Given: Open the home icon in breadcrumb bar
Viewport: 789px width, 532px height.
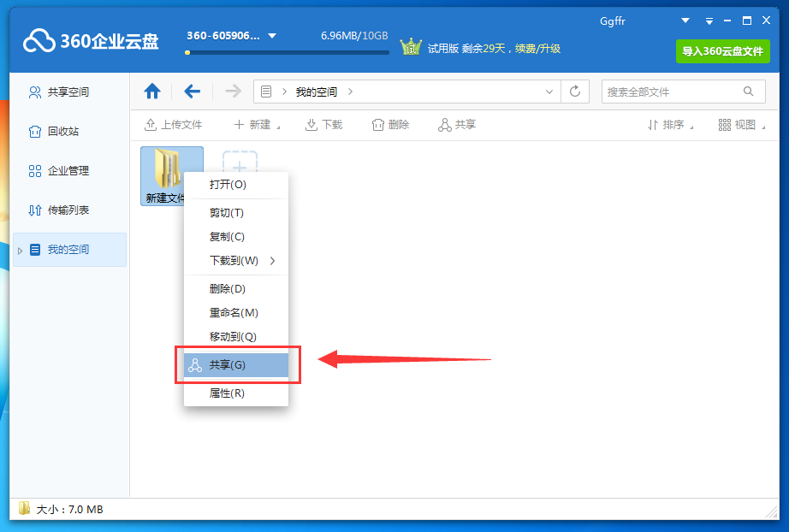Looking at the screenshot, I should pos(152,91).
